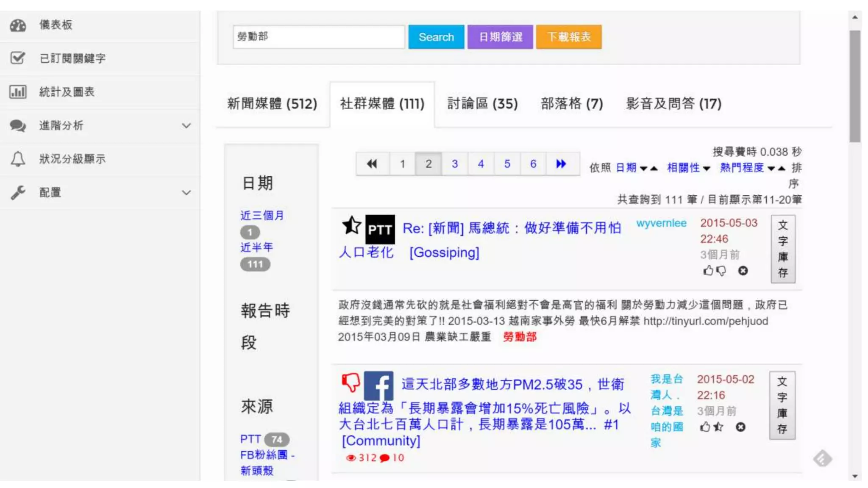The image size is (868, 488).
Task: Click the star icon beside the PTT post
Action: [x=351, y=225]
